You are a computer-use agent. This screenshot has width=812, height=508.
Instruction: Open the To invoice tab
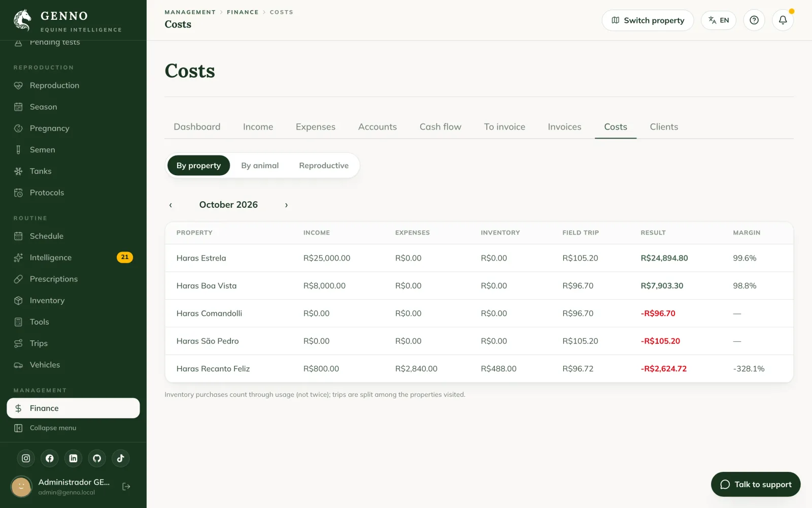(504, 127)
